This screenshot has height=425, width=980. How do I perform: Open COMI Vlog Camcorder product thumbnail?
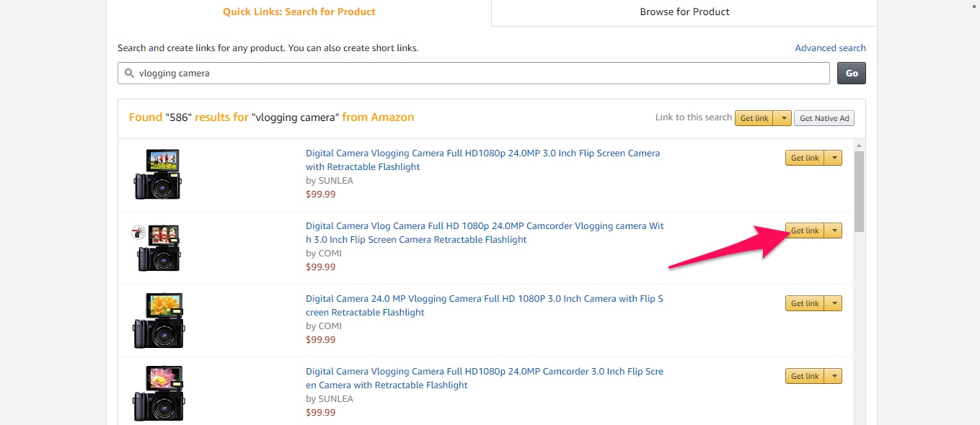coord(158,247)
